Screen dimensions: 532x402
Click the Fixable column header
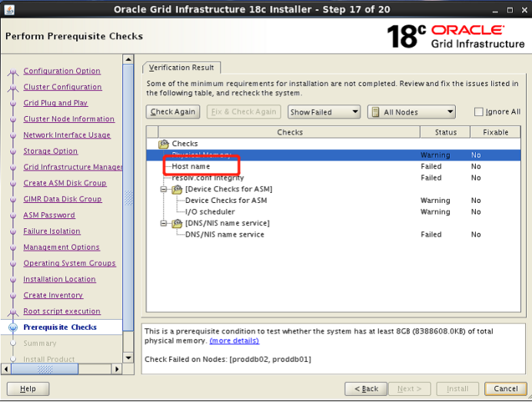point(495,132)
